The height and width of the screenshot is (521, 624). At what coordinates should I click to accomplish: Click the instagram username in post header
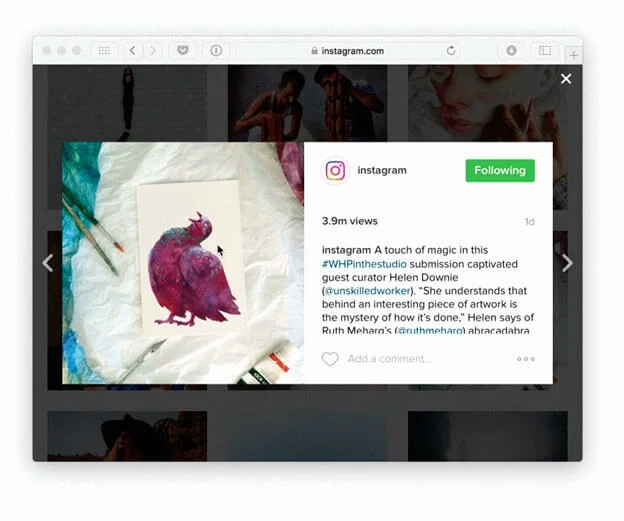pos(382,171)
